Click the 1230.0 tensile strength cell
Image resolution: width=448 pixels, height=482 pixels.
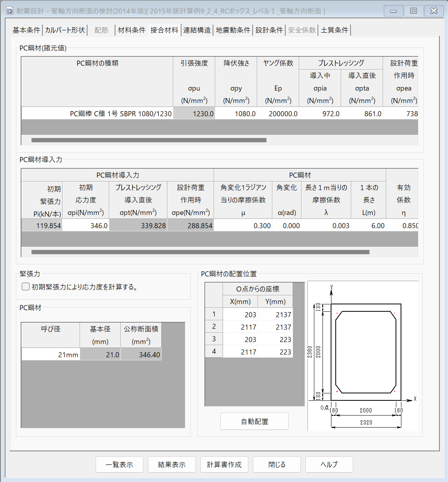pos(194,114)
